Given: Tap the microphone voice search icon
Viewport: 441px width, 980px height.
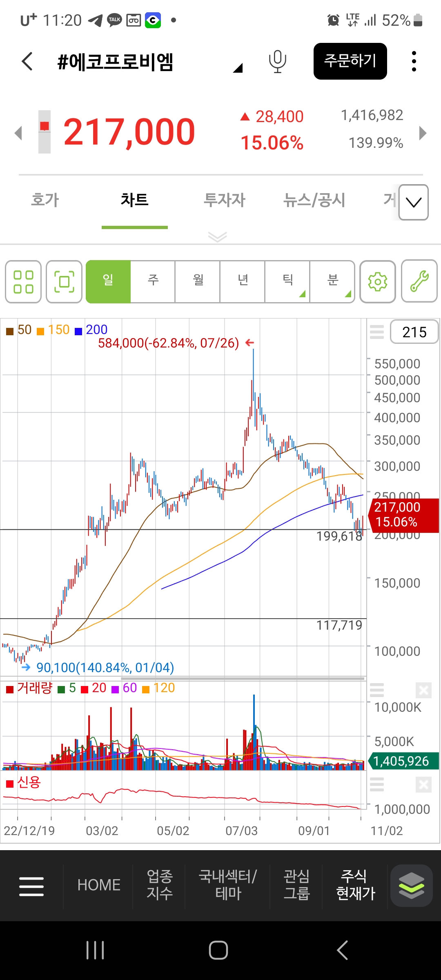Looking at the screenshot, I should click(277, 62).
